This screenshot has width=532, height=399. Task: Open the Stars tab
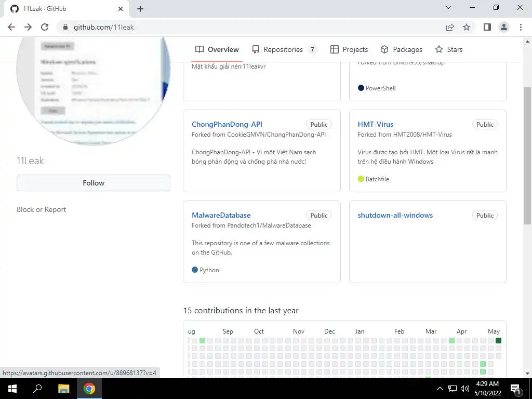[x=449, y=49]
